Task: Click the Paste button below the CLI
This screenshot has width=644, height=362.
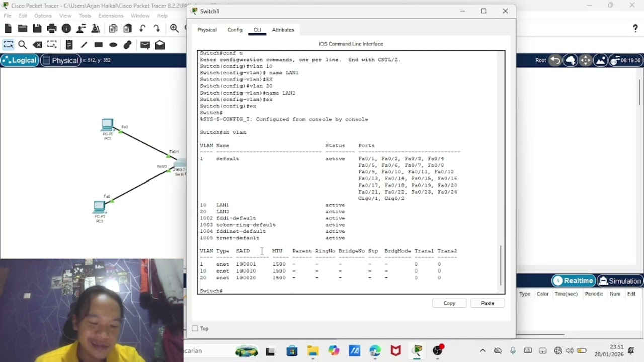Action: click(x=488, y=303)
